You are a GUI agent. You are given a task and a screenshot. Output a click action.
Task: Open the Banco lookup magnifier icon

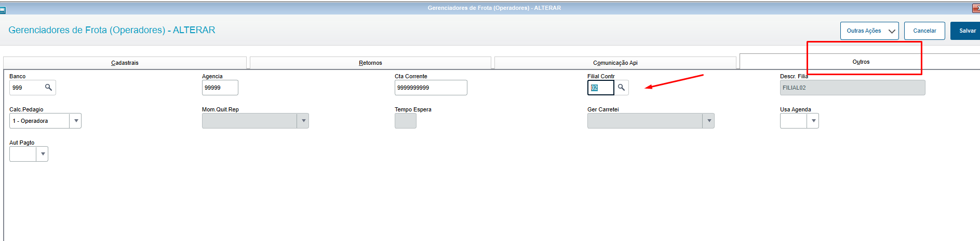(48, 88)
